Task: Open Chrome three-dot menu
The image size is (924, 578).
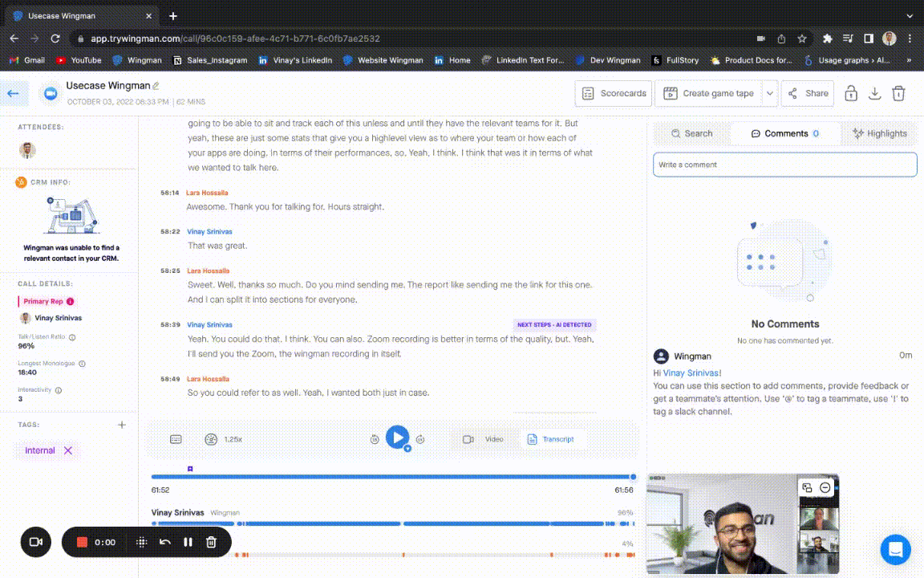Action: pyautogui.click(x=910, y=39)
